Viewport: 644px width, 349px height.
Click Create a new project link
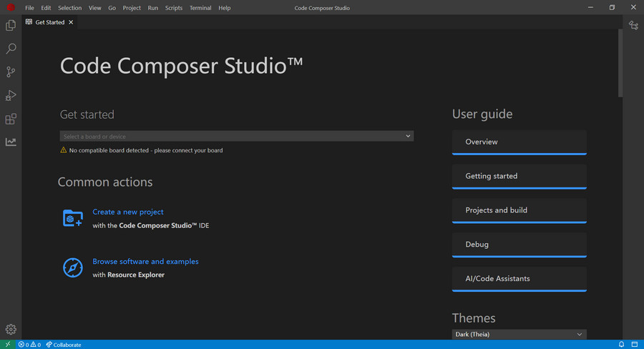click(x=128, y=212)
